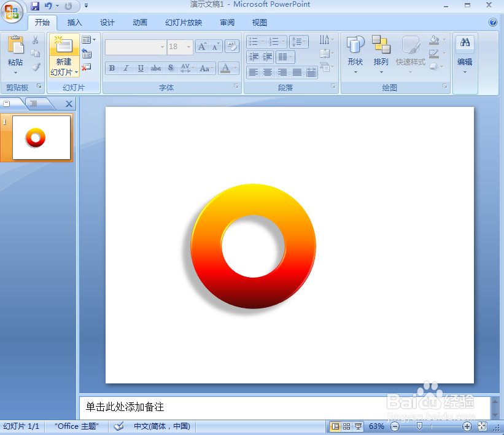
Task: Copy selection using the copy icon
Action: coord(36,53)
